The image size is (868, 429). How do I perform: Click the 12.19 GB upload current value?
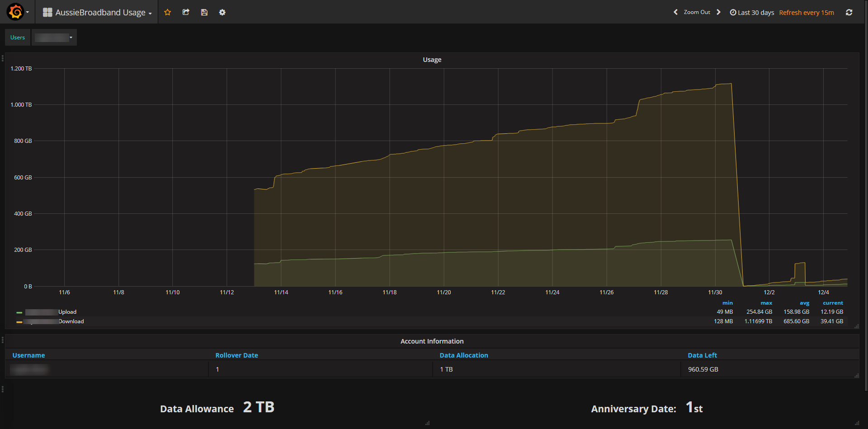pyautogui.click(x=832, y=312)
